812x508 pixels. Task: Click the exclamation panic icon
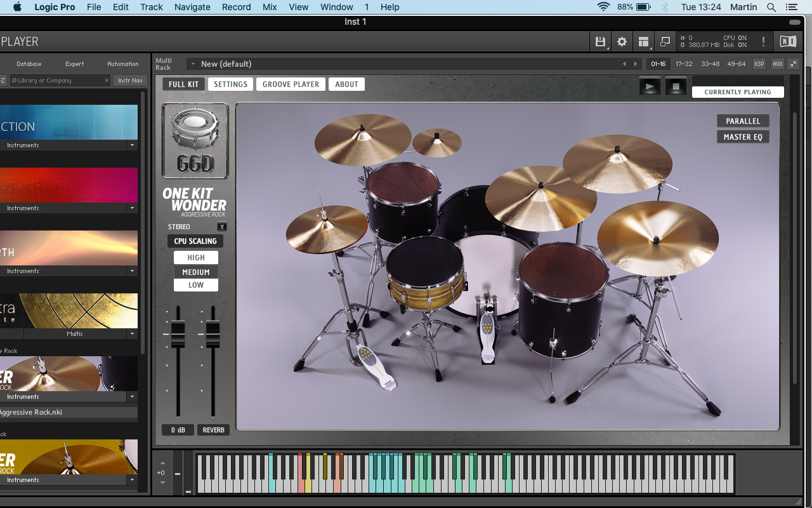pos(763,42)
